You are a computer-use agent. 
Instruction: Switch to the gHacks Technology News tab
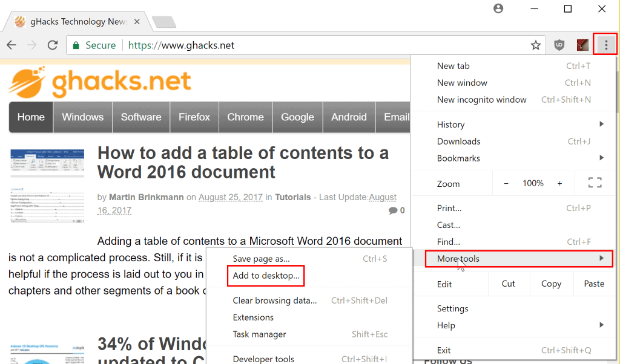pyautogui.click(x=77, y=22)
